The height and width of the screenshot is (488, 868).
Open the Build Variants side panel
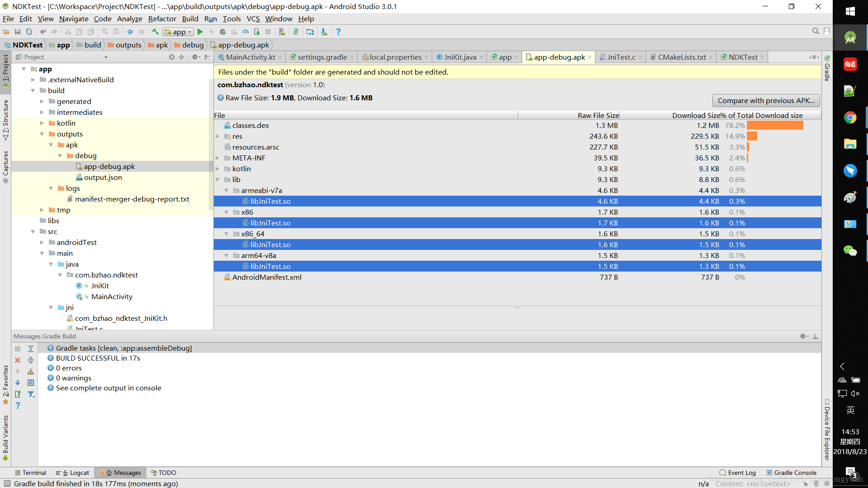click(x=5, y=437)
